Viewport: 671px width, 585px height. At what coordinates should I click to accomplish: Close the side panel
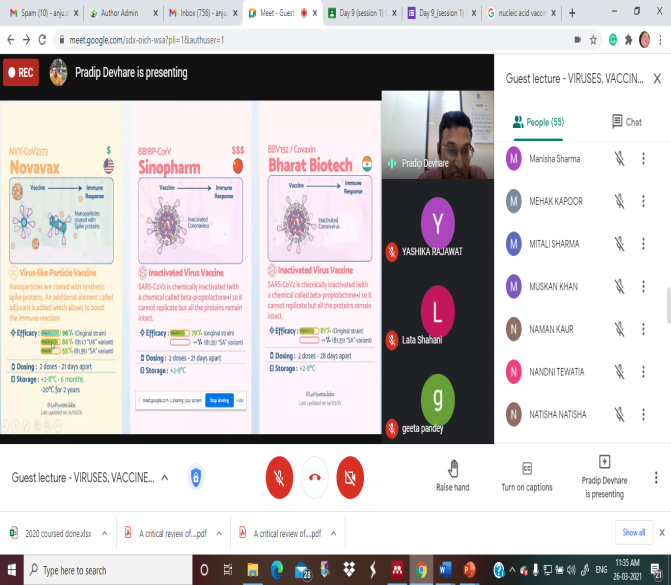pos(655,78)
